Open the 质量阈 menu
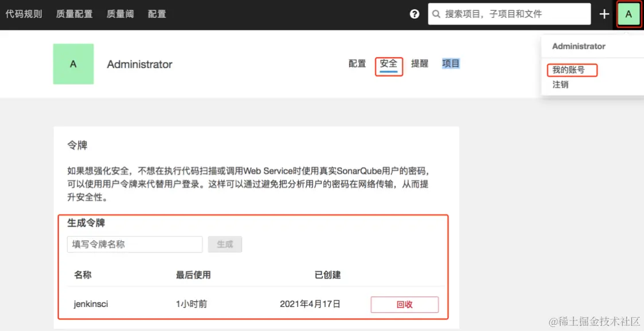 [120, 14]
